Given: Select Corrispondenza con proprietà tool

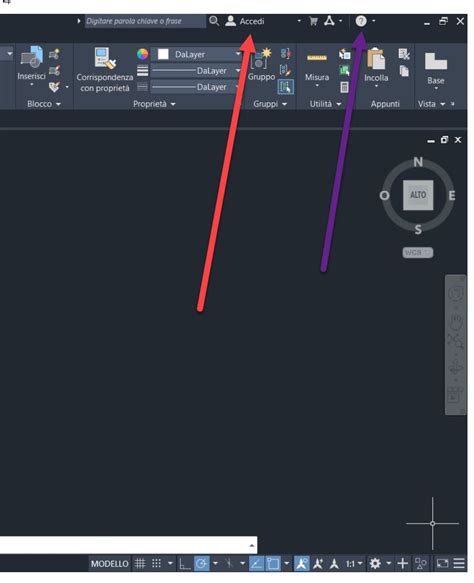Looking at the screenshot, I should pyautogui.click(x=105, y=58).
